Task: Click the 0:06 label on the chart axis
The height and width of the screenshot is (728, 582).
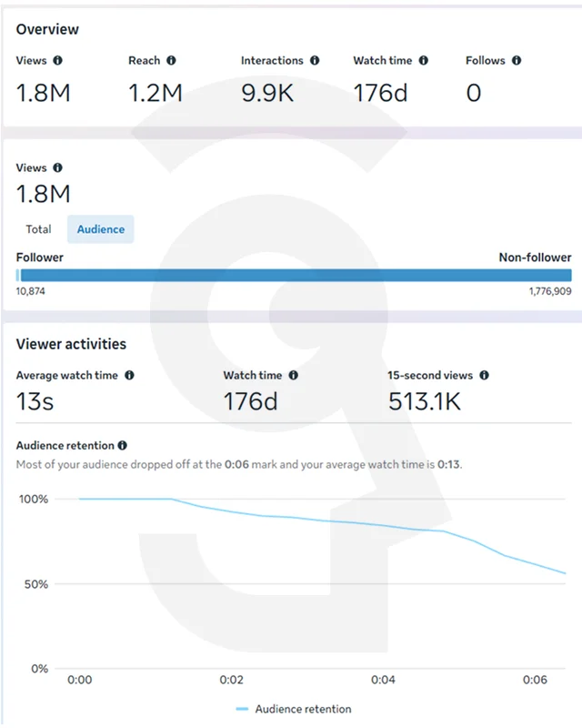Action: tap(535, 680)
